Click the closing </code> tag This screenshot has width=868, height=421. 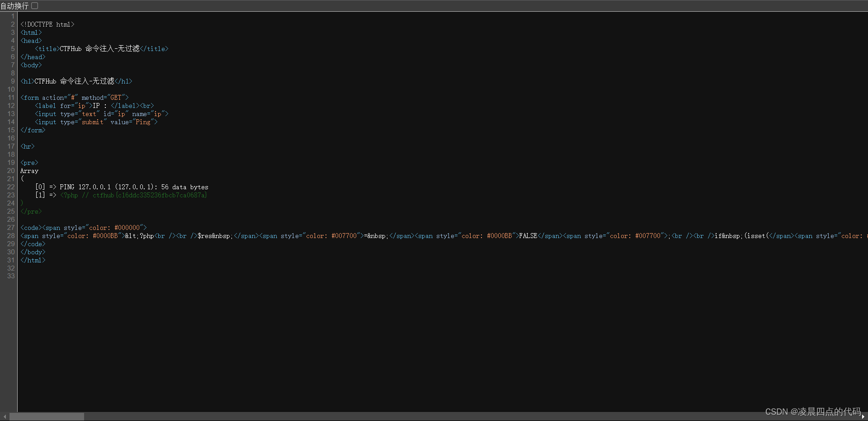click(x=33, y=244)
